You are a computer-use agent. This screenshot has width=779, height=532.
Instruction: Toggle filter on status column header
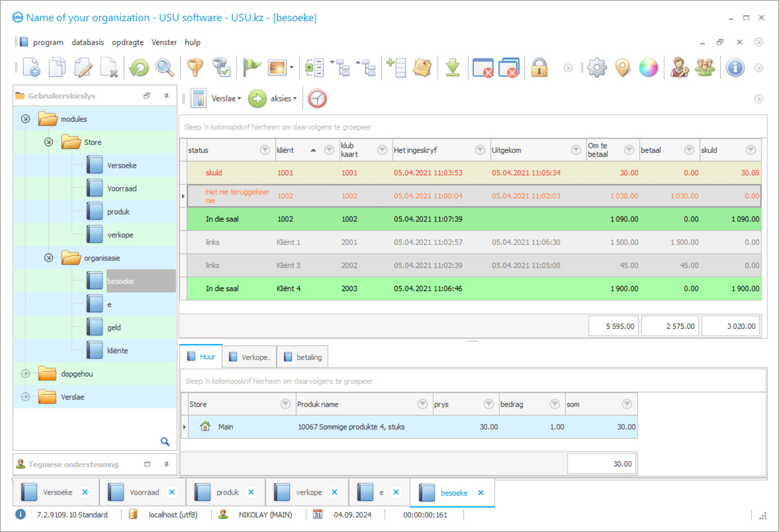(x=265, y=150)
